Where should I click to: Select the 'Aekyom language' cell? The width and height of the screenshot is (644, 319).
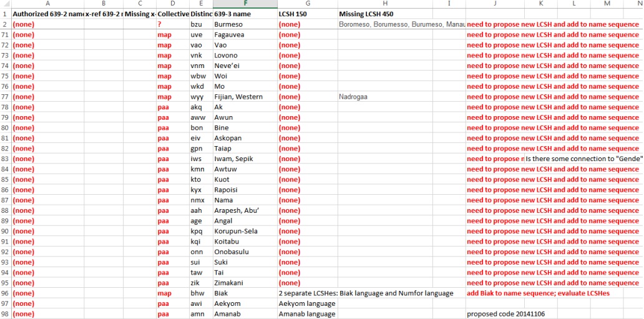(307, 303)
